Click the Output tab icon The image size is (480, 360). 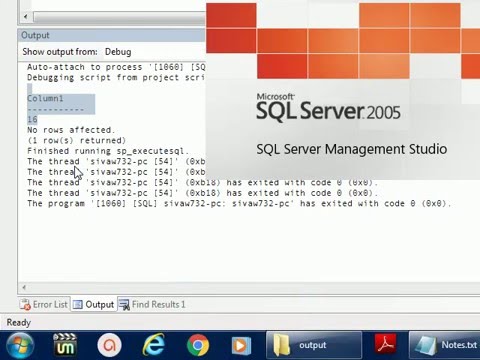click(78, 305)
